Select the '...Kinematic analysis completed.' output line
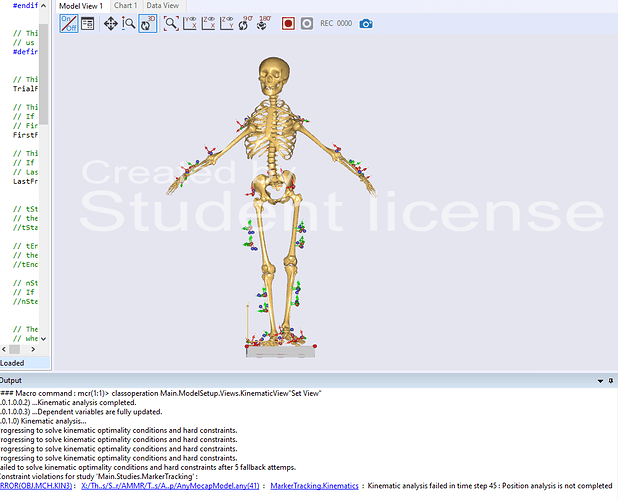The image size is (618, 500). 68,402
